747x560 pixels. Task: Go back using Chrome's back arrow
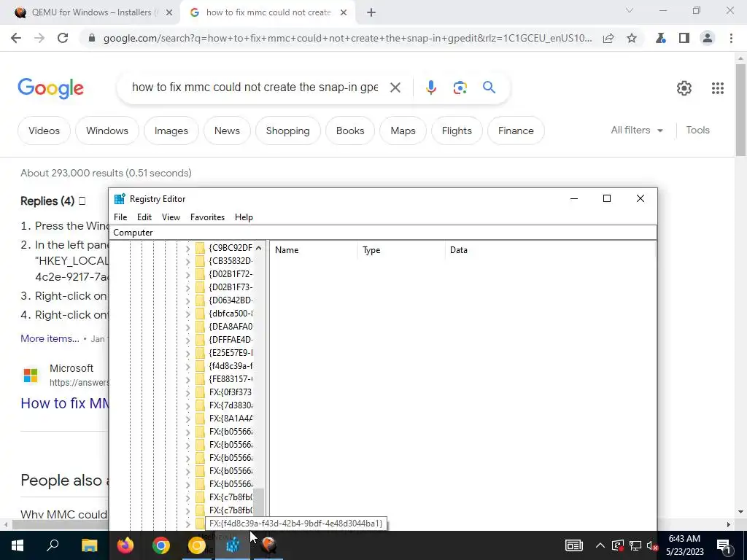[16, 38]
